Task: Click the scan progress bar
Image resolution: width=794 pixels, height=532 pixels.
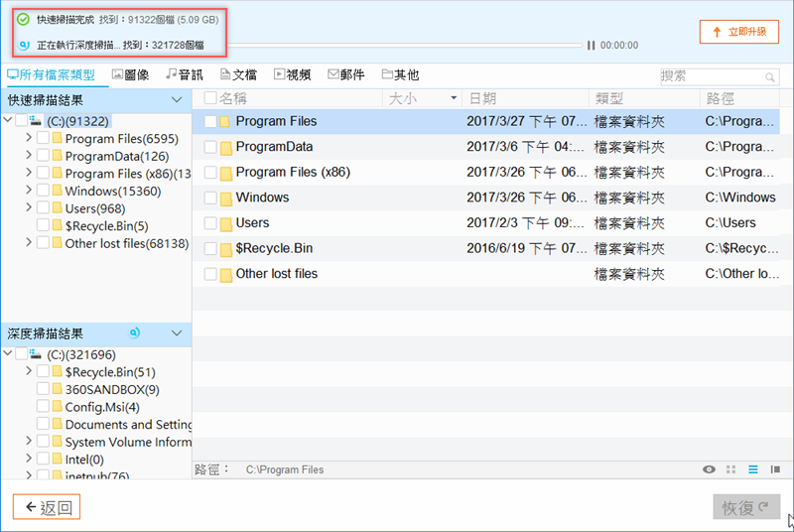Action: coord(404,46)
